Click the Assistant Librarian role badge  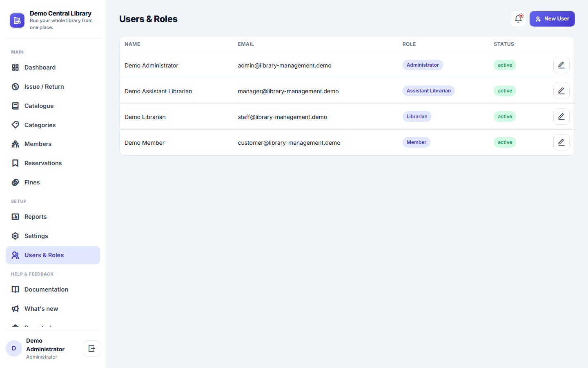429,91
